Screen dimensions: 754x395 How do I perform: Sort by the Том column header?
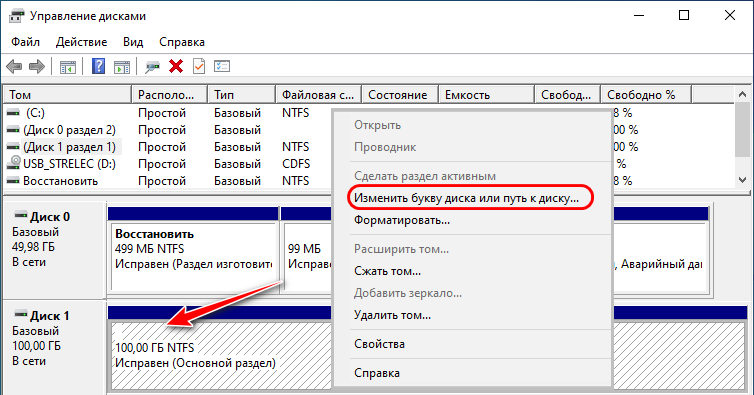pyautogui.click(x=67, y=95)
